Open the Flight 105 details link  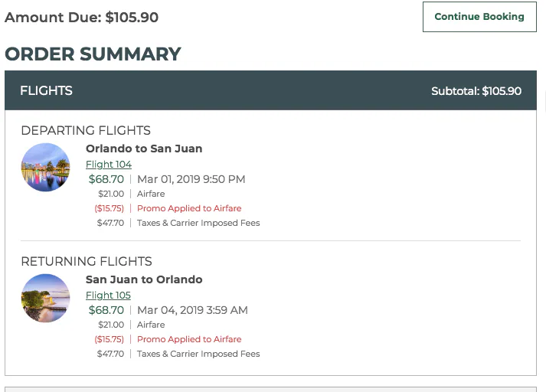[x=108, y=296]
